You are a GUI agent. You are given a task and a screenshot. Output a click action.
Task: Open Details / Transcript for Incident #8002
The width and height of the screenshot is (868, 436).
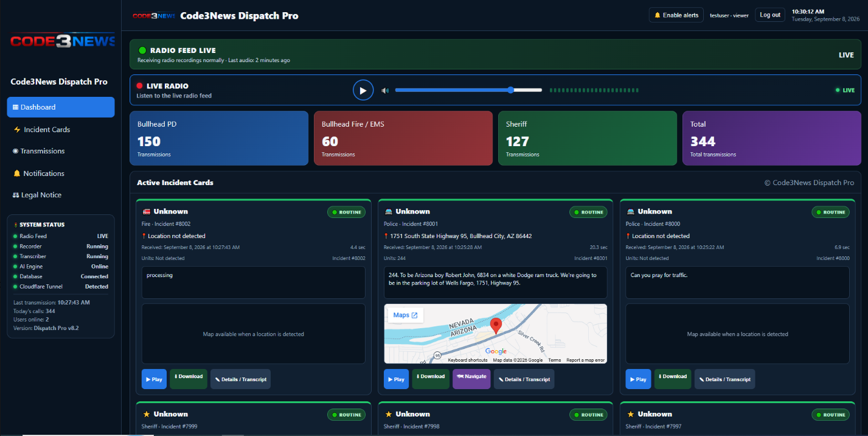click(x=240, y=379)
